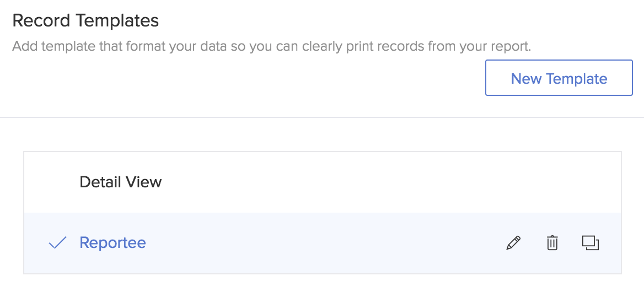Click the Record Templates heading

pyautogui.click(x=85, y=20)
